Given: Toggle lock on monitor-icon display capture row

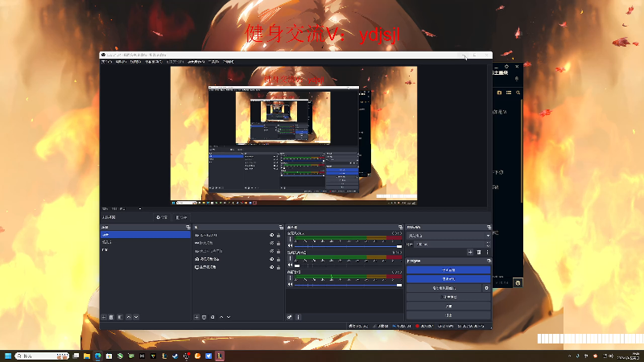Looking at the screenshot, I should 279,267.
